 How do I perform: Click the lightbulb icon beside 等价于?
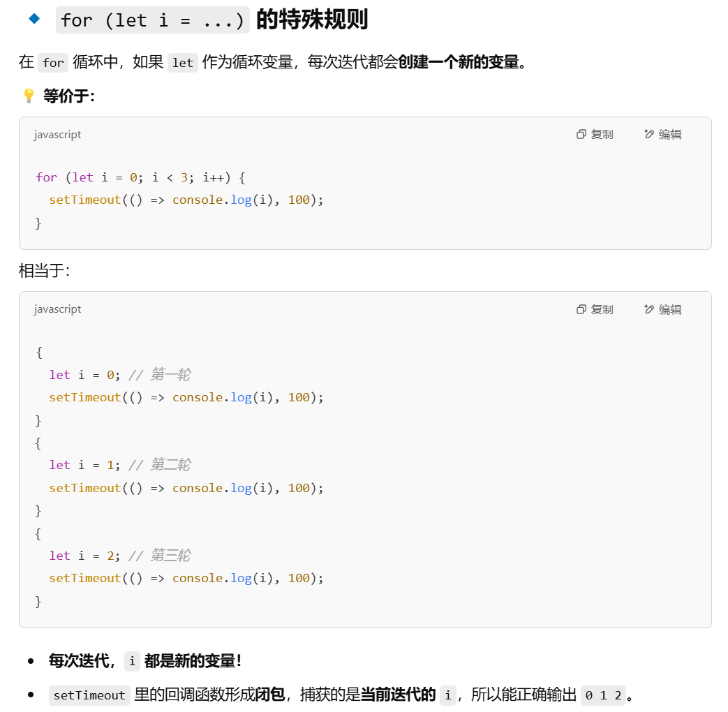(x=29, y=96)
